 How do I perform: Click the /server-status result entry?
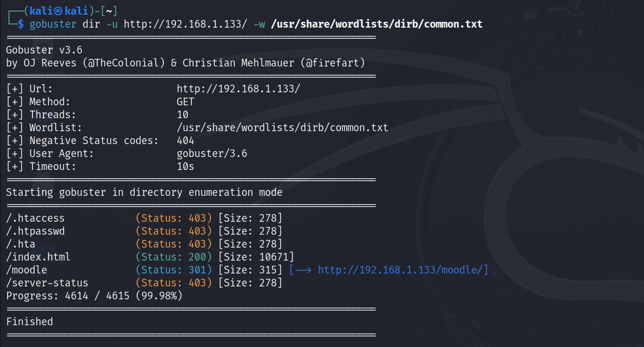tap(47, 283)
